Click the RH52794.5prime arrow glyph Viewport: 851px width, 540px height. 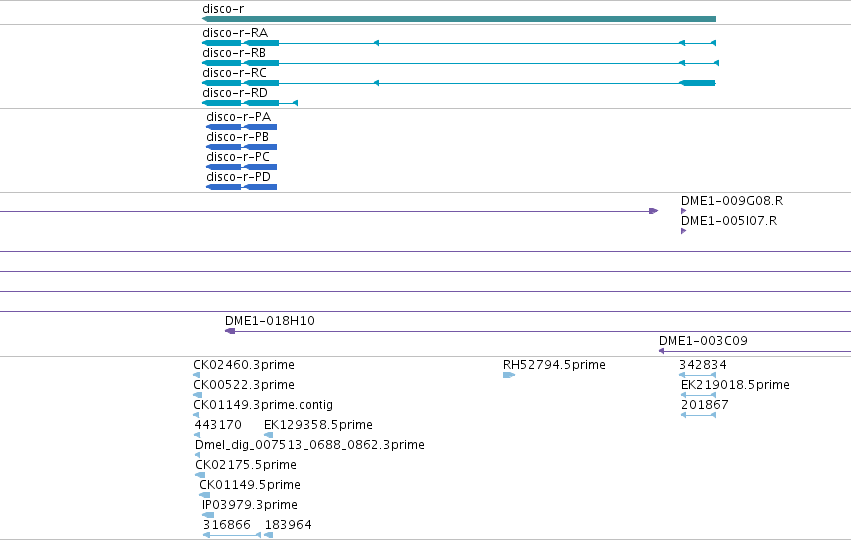click(509, 375)
